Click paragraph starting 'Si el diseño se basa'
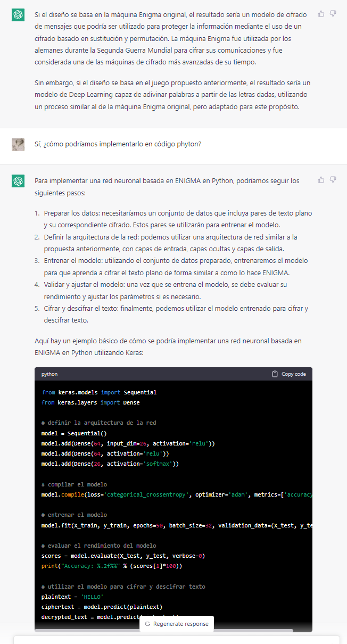The image size is (347, 644). point(171,38)
